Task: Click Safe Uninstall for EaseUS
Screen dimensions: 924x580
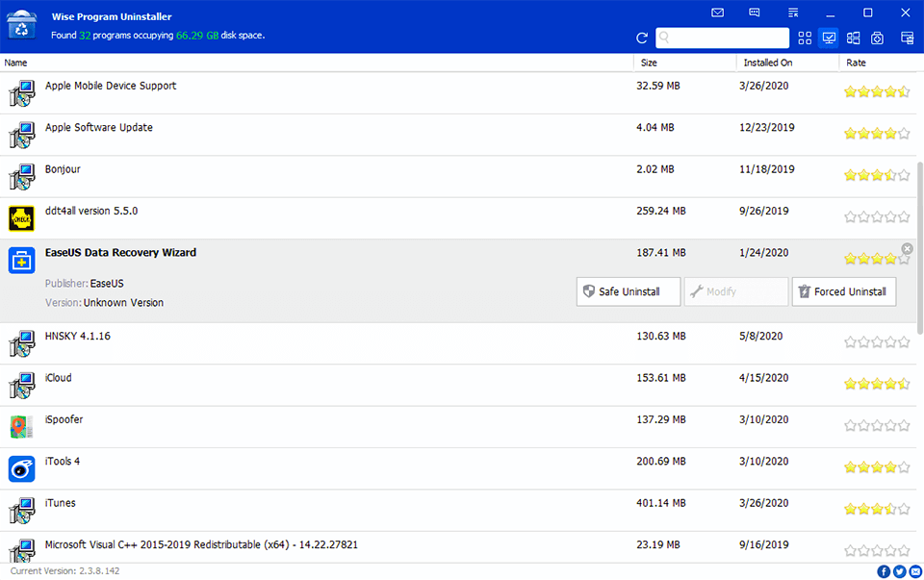Action: 629,291
